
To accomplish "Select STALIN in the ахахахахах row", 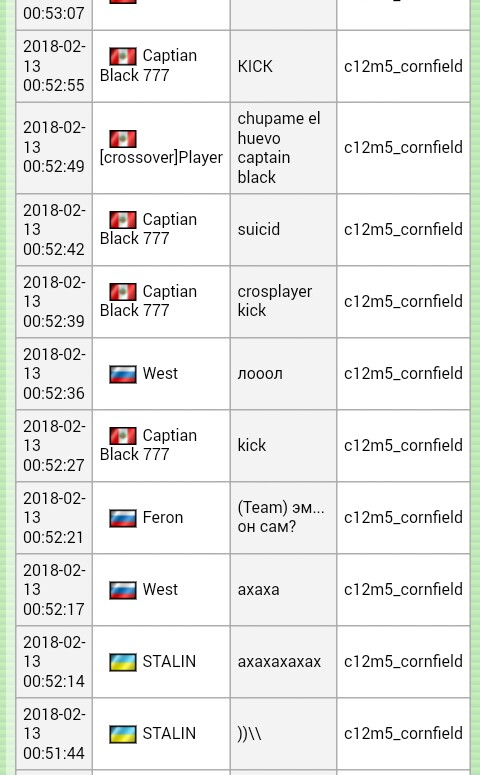I will tap(169, 661).
